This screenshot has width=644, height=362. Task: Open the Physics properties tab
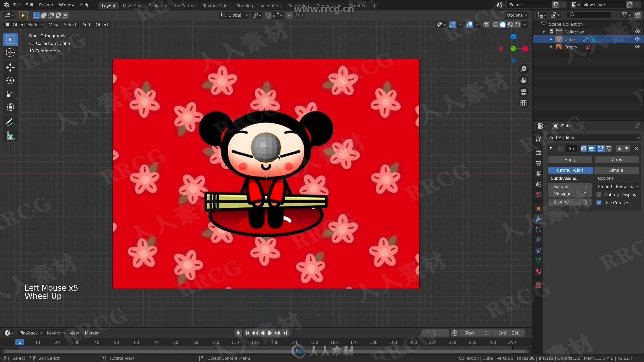point(538,240)
